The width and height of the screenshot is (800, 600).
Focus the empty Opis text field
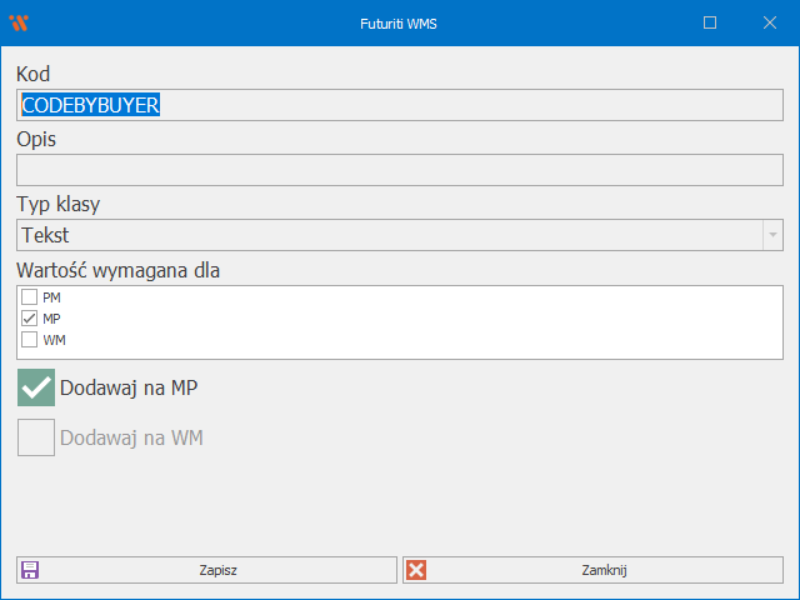400,170
